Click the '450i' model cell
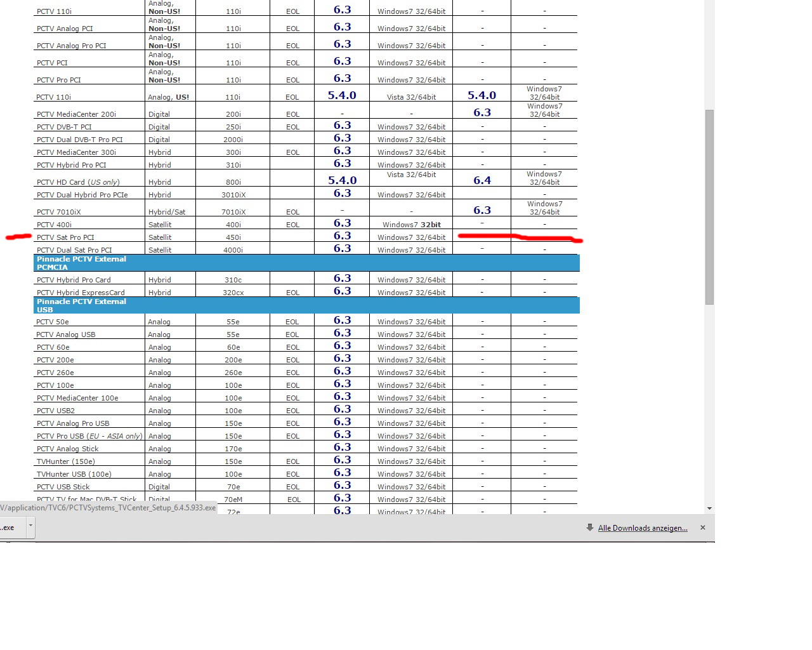The image size is (812, 650). 233,237
